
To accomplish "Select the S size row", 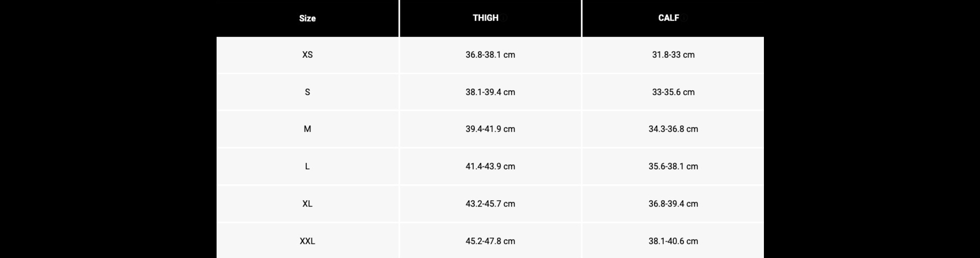I will [490, 92].
